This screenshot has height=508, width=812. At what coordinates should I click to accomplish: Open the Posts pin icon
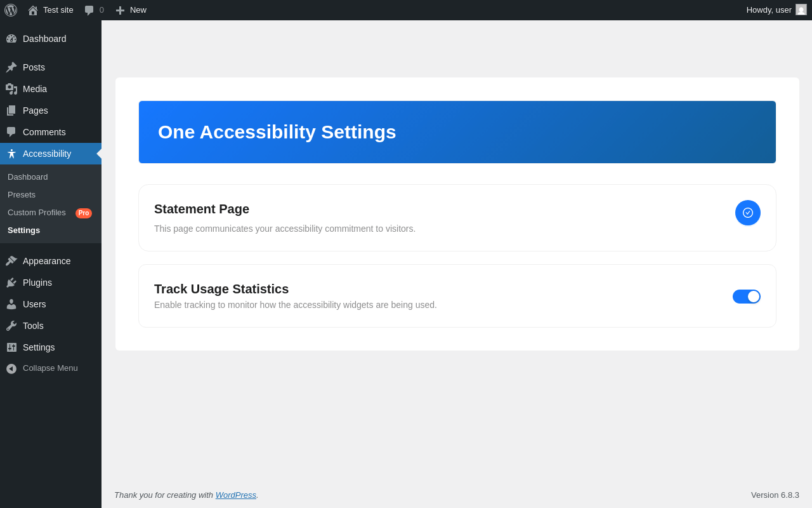[x=11, y=67]
